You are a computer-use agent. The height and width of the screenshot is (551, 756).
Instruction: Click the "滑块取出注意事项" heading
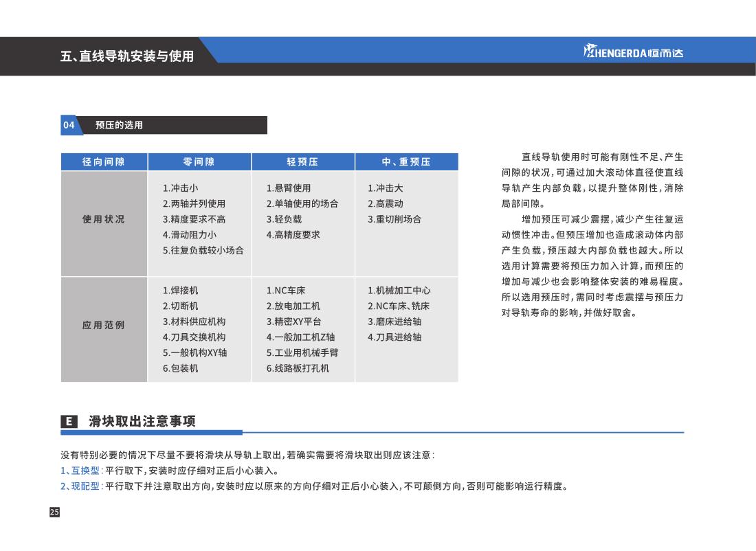[x=142, y=421]
